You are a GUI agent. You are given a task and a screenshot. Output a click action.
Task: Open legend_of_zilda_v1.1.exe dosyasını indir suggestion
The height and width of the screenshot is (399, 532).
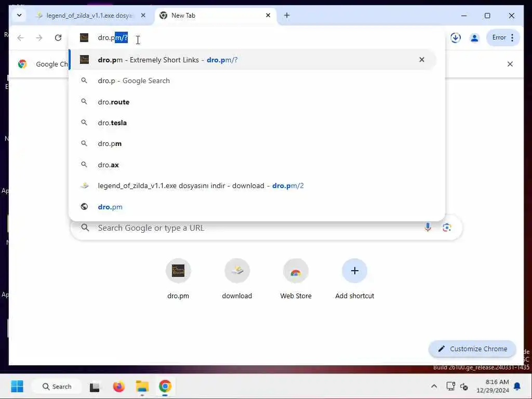tap(252, 186)
